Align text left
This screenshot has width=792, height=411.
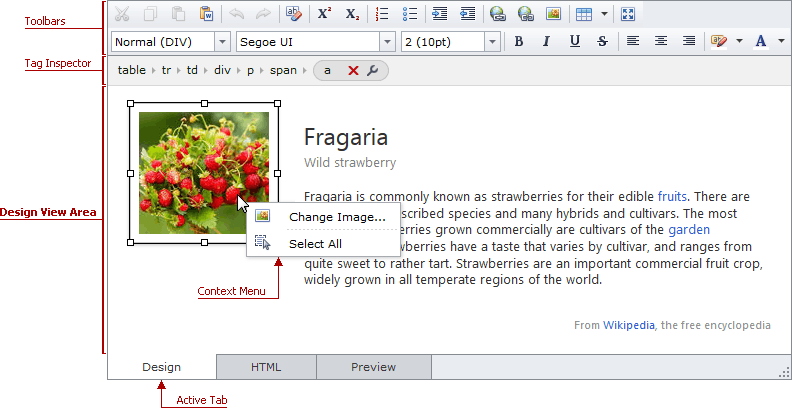[x=632, y=41]
